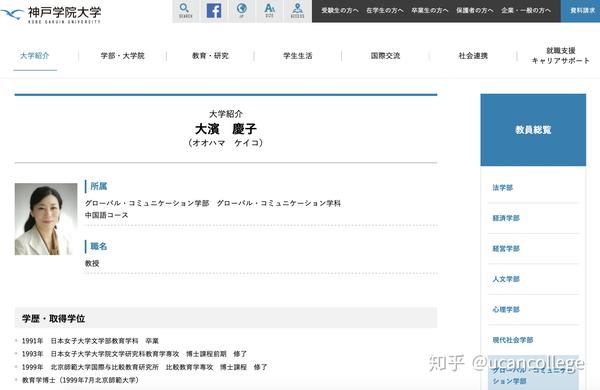Open the SEARCH magnifier icon

pos(186,11)
